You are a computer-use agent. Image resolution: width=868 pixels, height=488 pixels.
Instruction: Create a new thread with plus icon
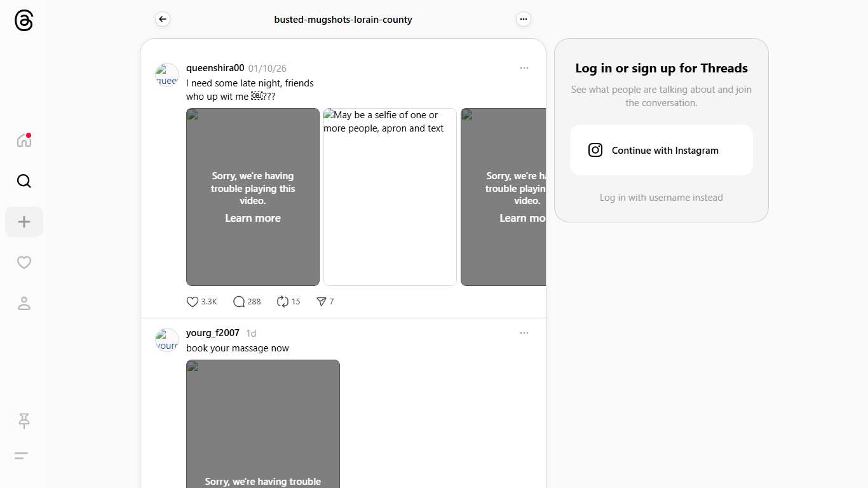[x=24, y=222]
